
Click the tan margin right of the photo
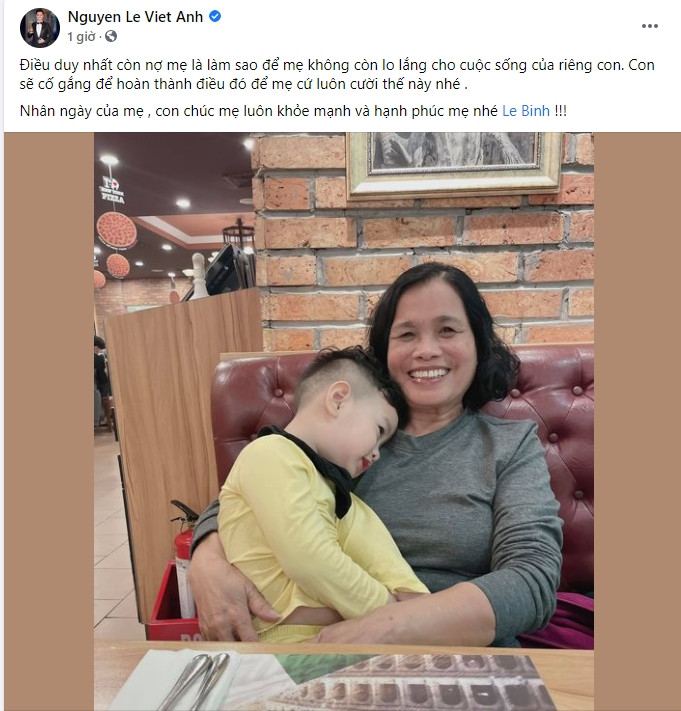point(637,421)
